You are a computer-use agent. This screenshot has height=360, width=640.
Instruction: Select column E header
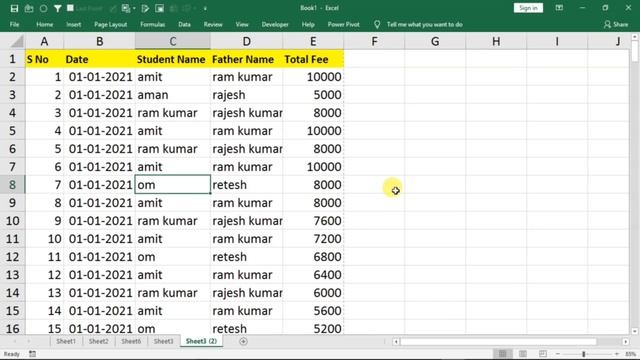tap(313, 41)
